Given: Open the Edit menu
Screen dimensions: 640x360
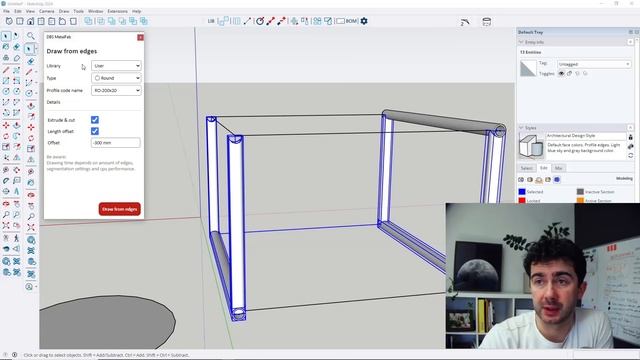Looking at the screenshot, I should click(x=18, y=11).
